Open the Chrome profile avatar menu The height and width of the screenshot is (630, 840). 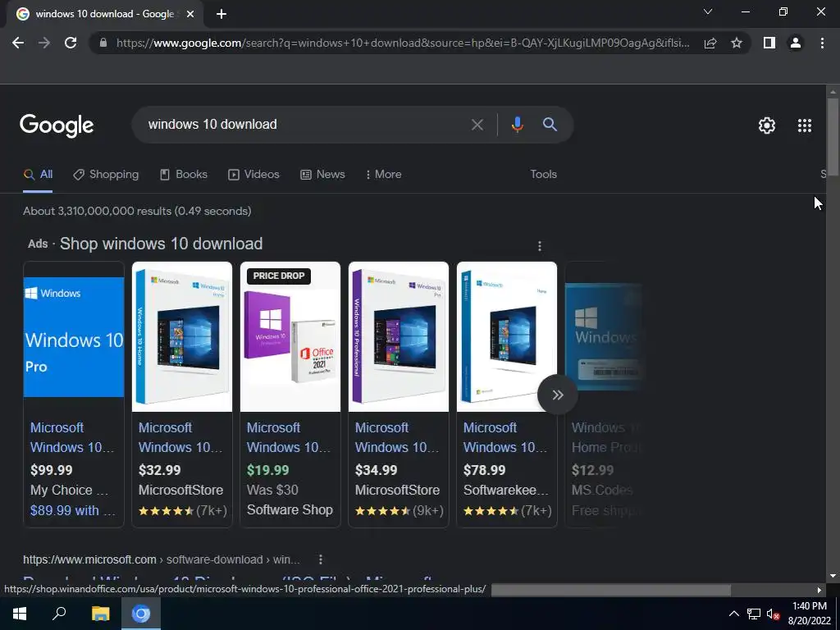click(796, 43)
